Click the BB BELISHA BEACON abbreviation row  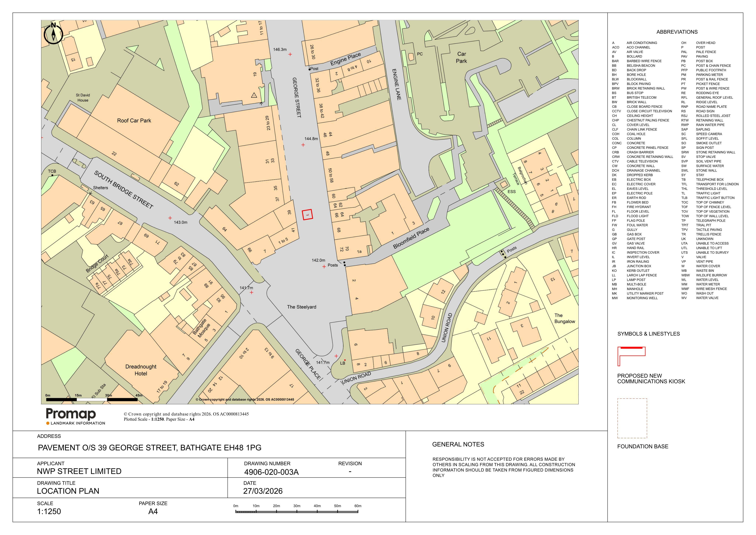[x=633, y=66]
